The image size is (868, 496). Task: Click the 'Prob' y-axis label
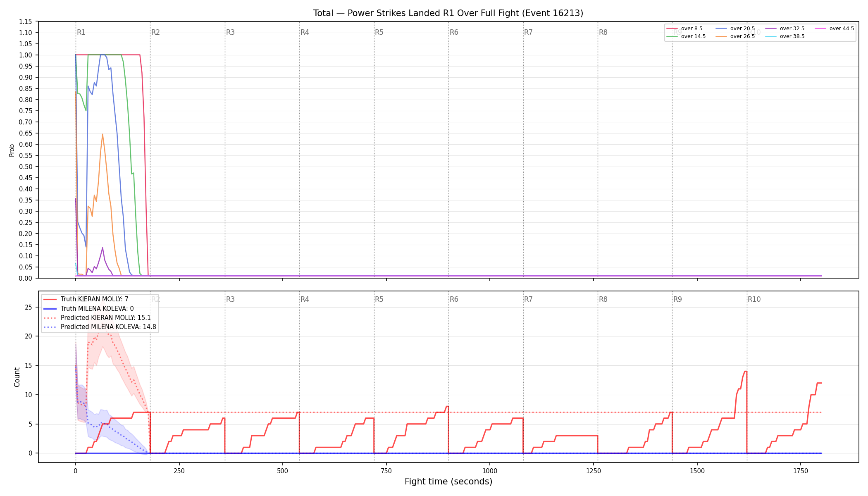pos(12,150)
